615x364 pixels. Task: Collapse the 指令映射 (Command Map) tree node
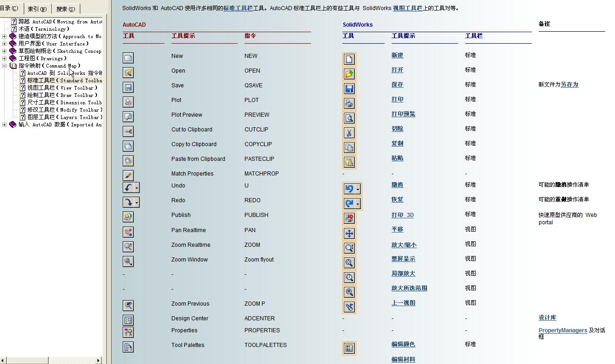5,66
